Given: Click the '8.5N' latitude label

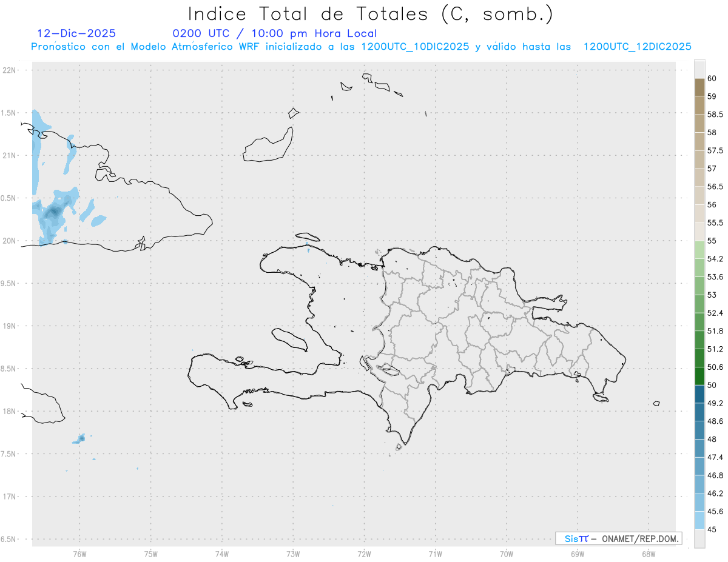Looking at the screenshot, I should [x=8, y=369].
